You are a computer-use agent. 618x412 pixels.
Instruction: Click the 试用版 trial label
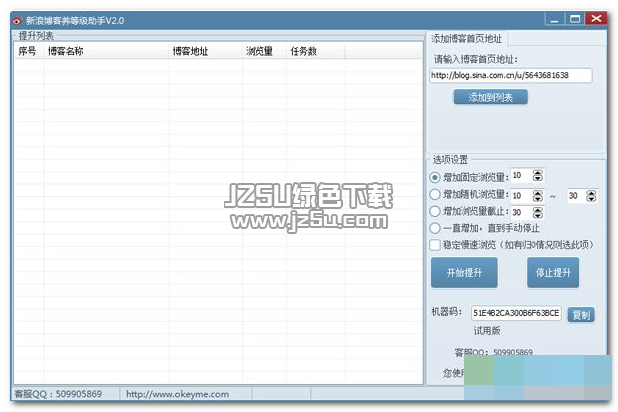tap(487, 331)
